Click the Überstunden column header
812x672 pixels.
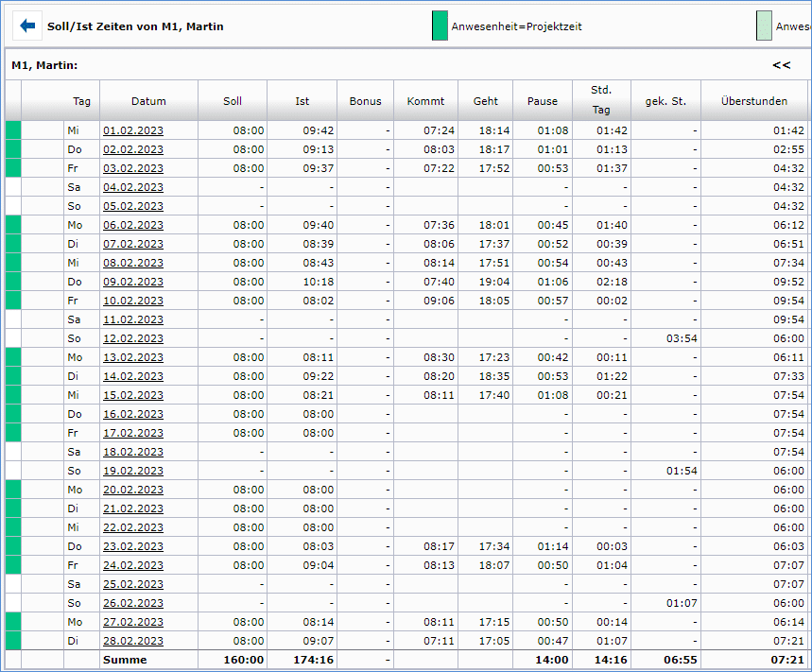pos(753,101)
